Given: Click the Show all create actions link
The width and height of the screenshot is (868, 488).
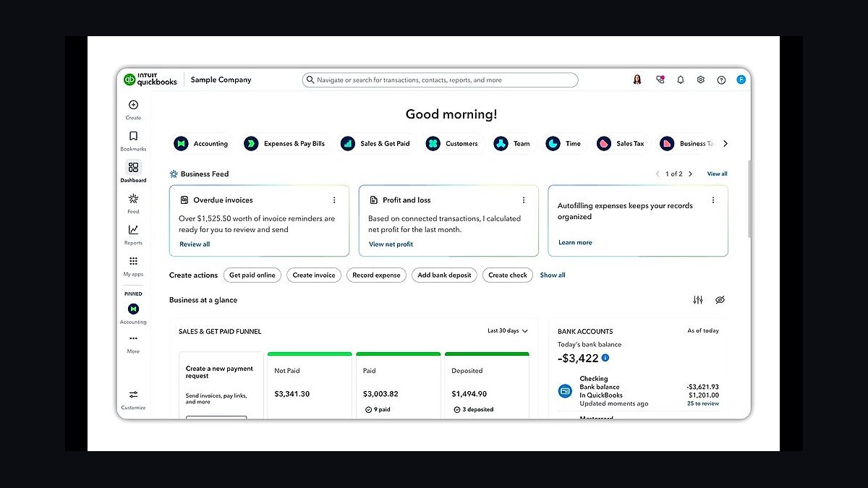Looking at the screenshot, I should pos(553,275).
